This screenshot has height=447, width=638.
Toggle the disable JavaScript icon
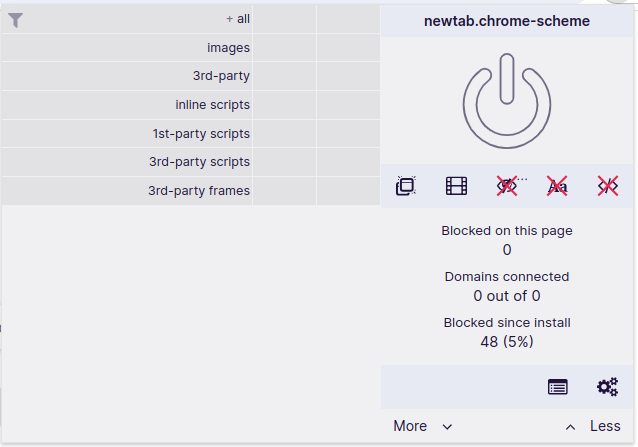pyautogui.click(x=607, y=186)
